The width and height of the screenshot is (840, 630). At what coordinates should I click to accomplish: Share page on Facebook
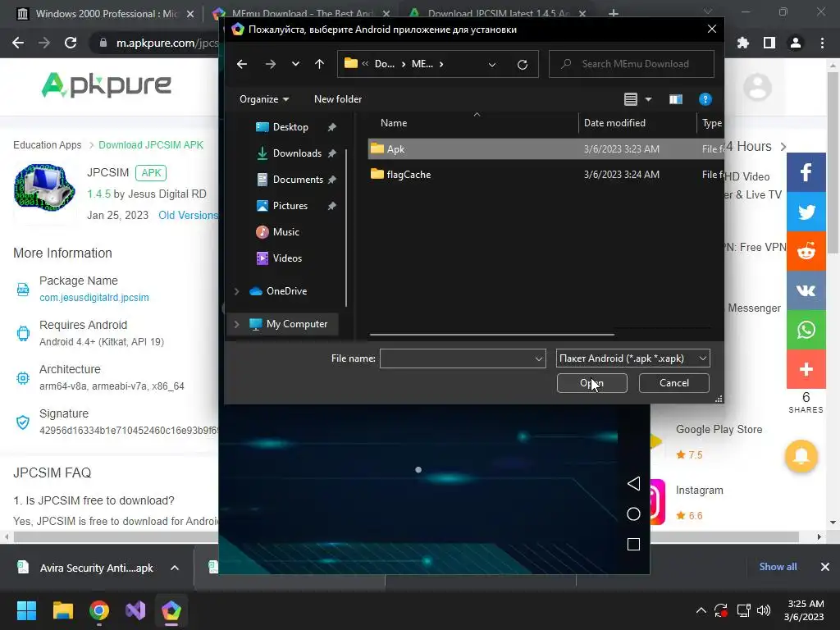[806, 172]
